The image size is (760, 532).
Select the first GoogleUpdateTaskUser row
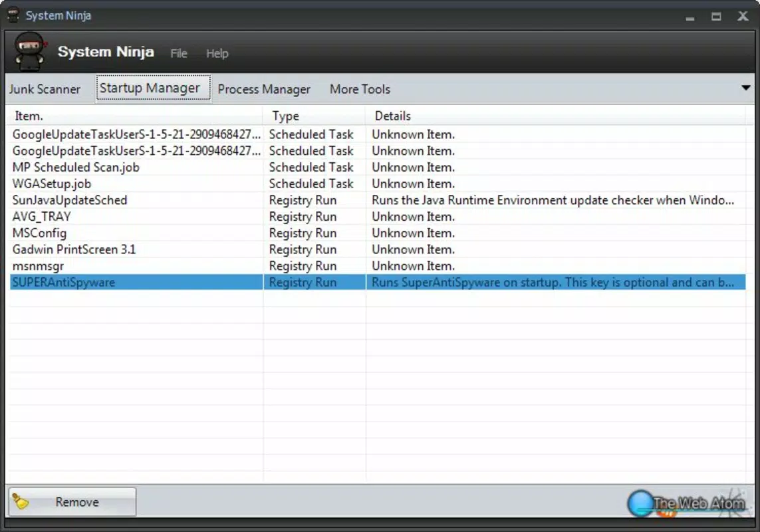coord(378,134)
